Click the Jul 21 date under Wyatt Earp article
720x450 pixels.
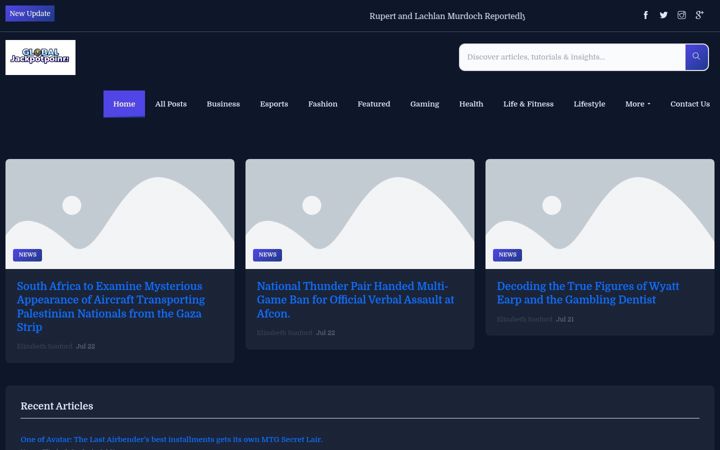pyautogui.click(x=565, y=319)
